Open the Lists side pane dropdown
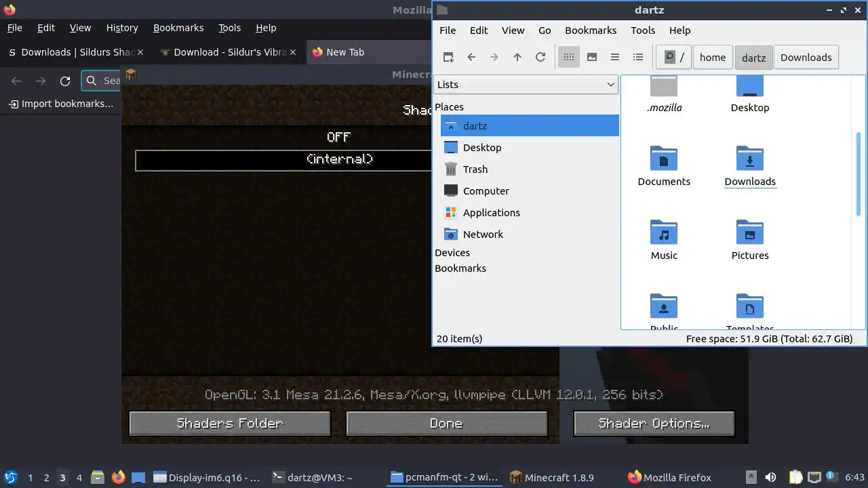Screen dimensions: 868x488 (x=526, y=85)
